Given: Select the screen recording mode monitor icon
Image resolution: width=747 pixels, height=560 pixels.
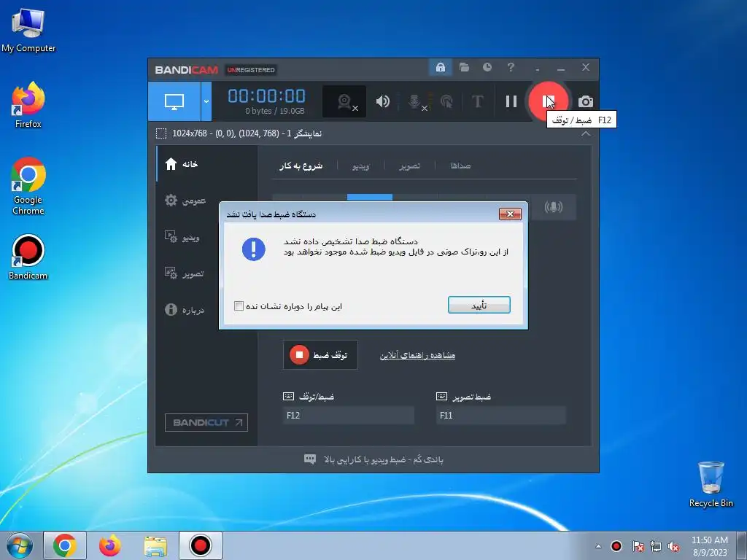Looking at the screenshot, I should pyautogui.click(x=174, y=101).
